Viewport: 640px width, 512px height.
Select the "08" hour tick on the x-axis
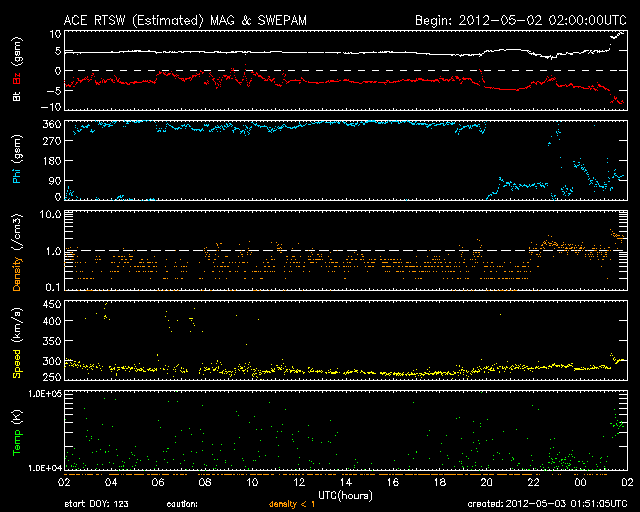pyautogui.click(x=205, y=482)
